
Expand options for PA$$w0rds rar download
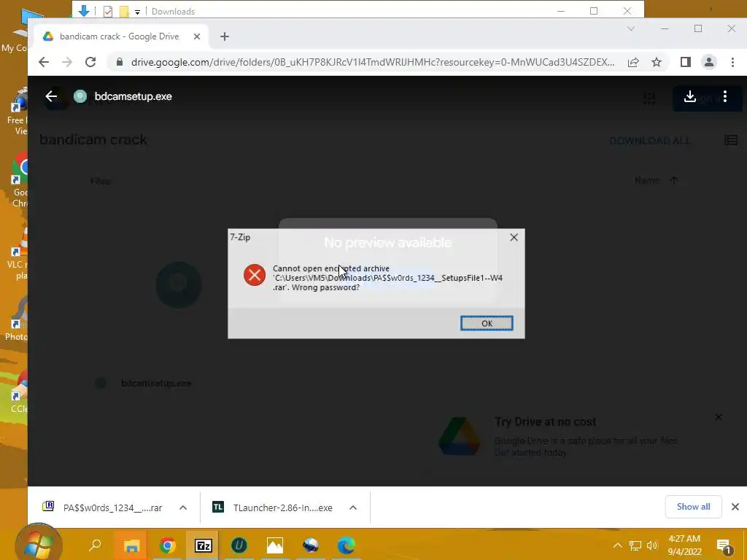click(183, 507)
